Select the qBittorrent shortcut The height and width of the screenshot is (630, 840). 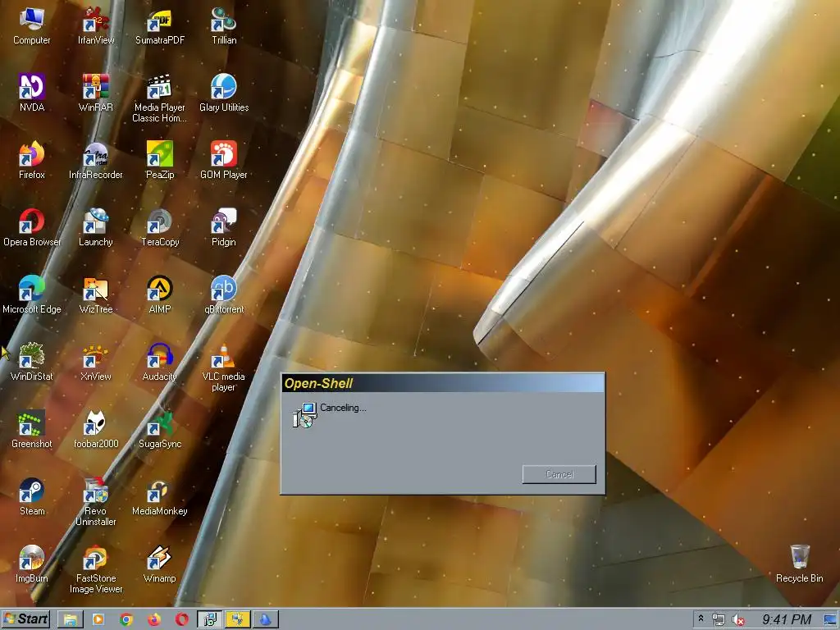[224, 295]
